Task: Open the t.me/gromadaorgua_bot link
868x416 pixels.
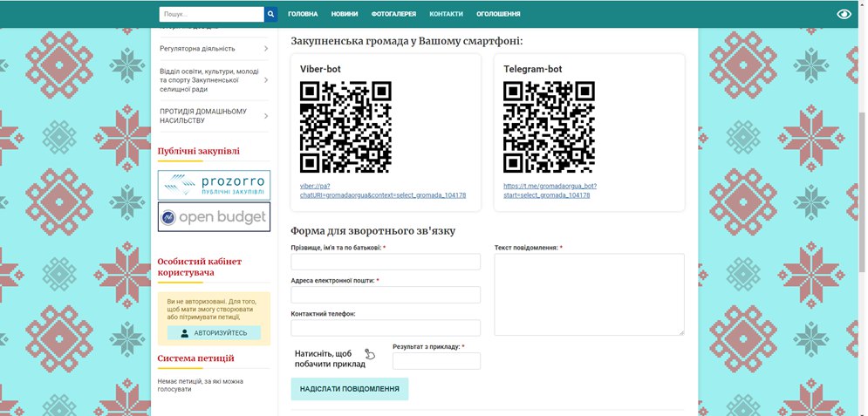Action: pos(550,191)
